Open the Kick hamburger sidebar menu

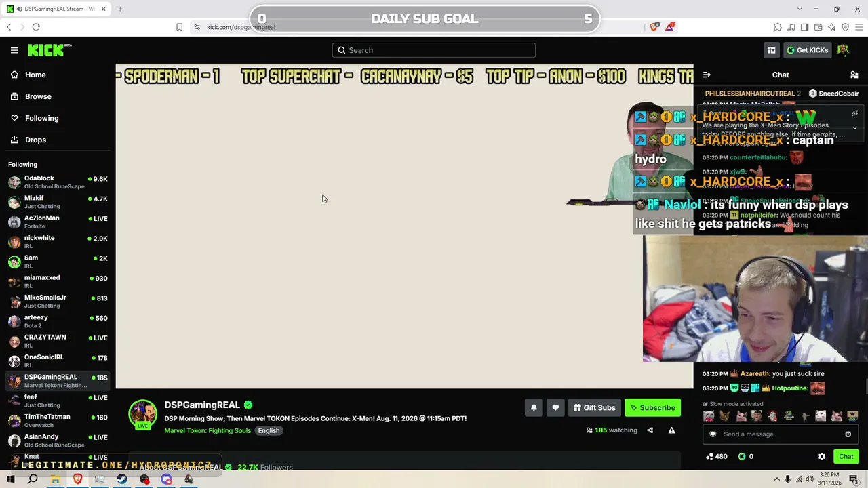tap(14, 50)
